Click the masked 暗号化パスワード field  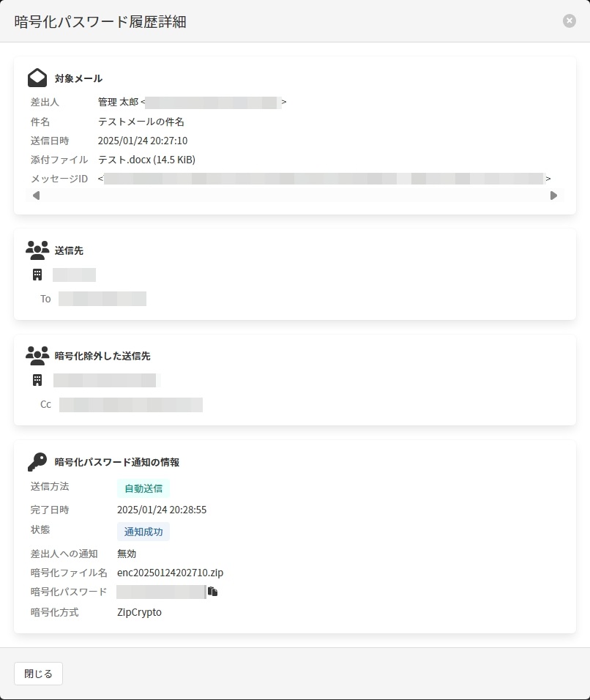coord(160,592)
